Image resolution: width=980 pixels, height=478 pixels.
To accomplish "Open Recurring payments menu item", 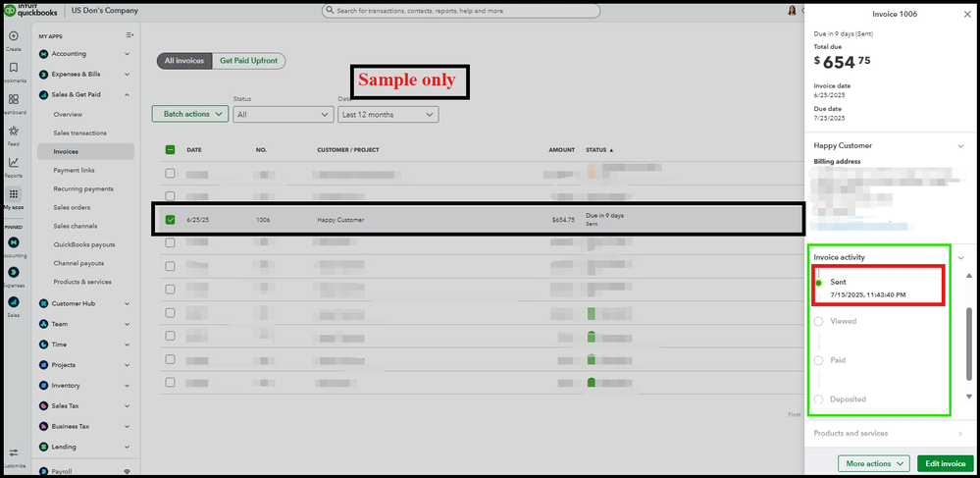I will (85, 189).
